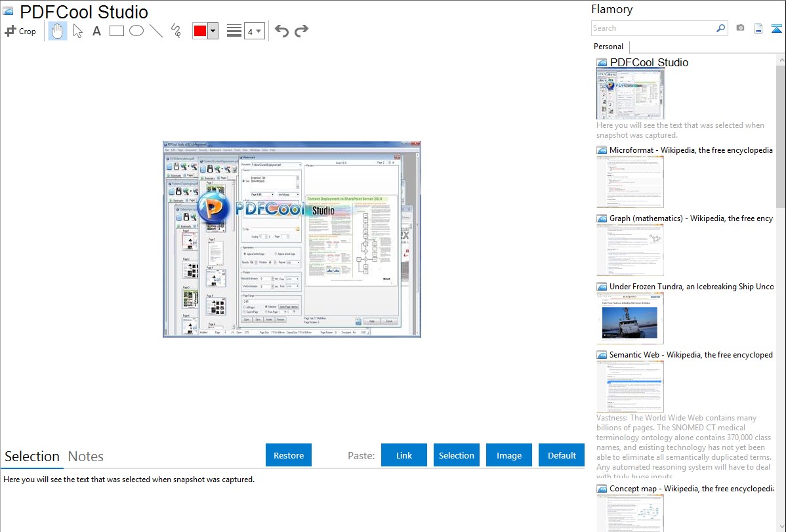
Task: Paste as Image
Action: click(508, 455)
